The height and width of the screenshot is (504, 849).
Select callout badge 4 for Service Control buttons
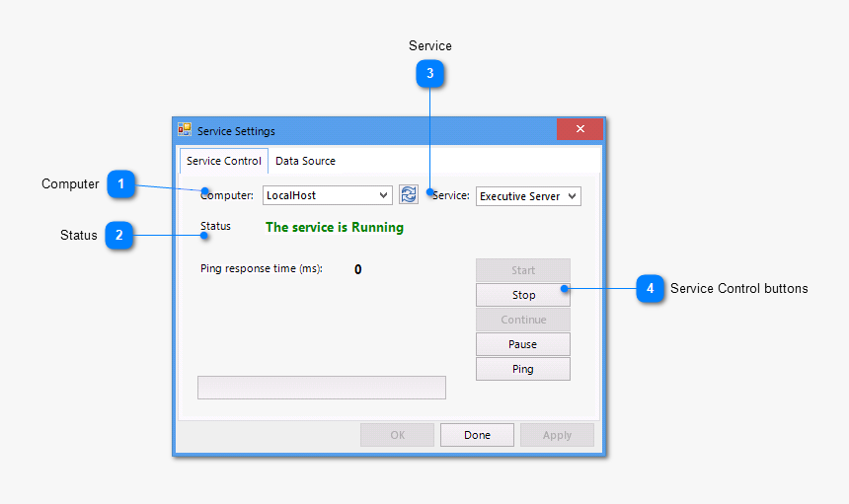tap(650, 288)
